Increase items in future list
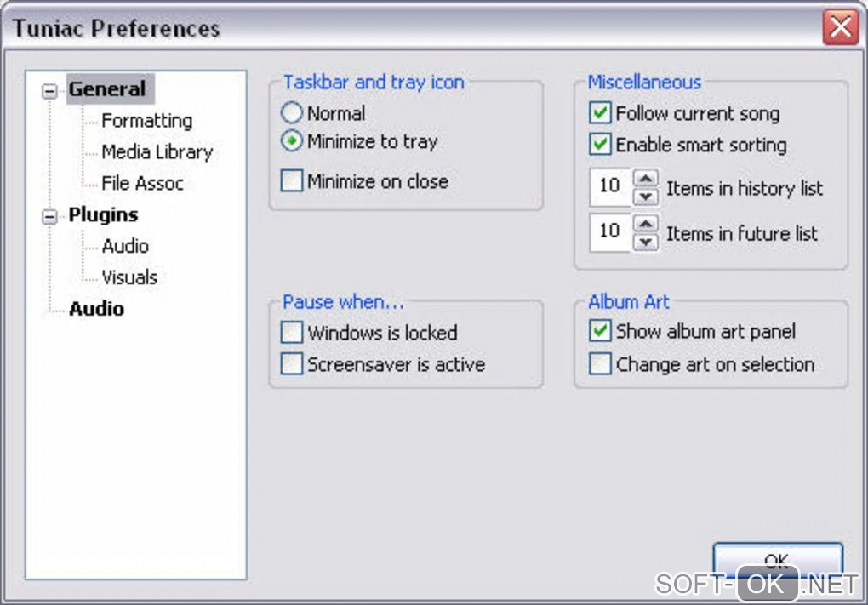868x605 pixels. click(647, 225)
